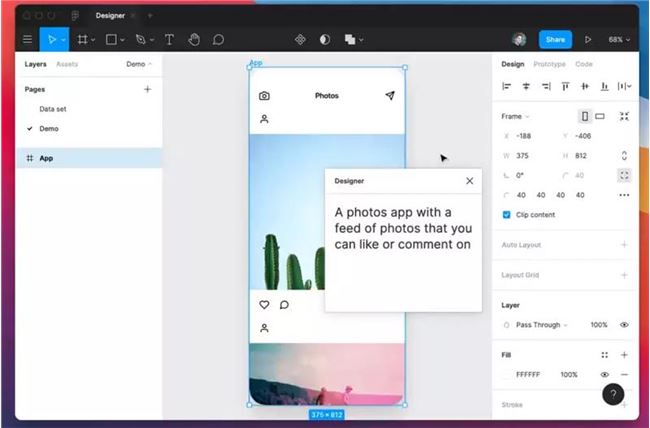The image size is (650, 428).
Task: Open the hamburger main menu
Action: (27, 39)
